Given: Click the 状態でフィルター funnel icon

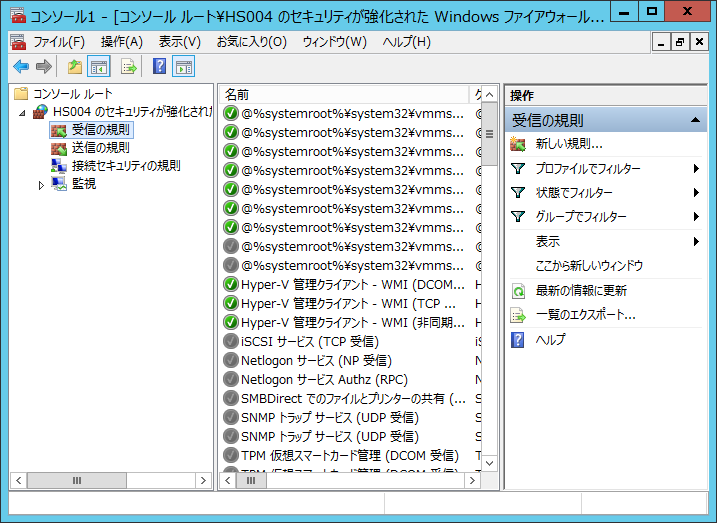Looking at the screenshot, I should point(518,192).
